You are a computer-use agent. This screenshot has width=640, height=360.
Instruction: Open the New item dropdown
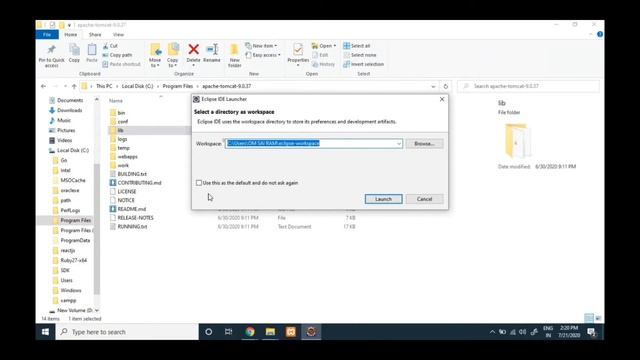point(261,46)
